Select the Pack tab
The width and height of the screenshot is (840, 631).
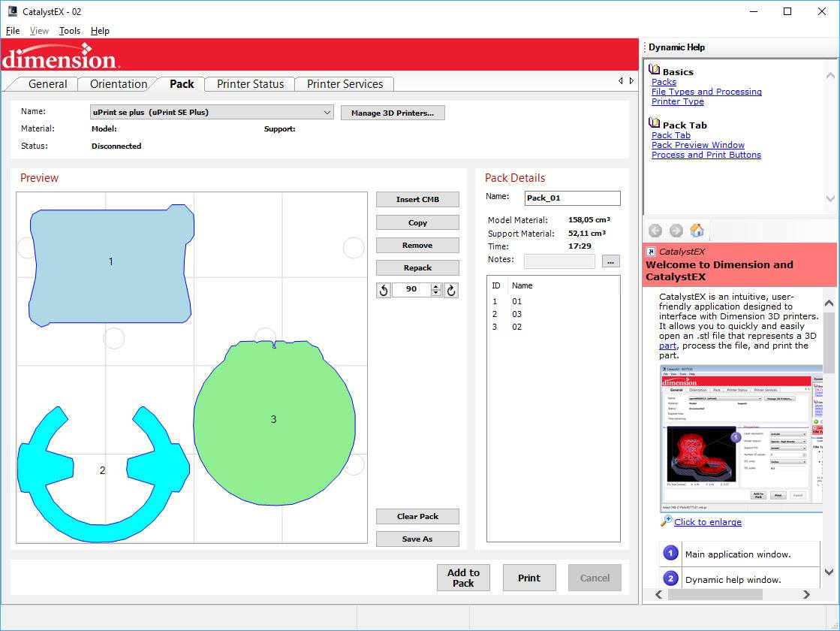(182, 84)
